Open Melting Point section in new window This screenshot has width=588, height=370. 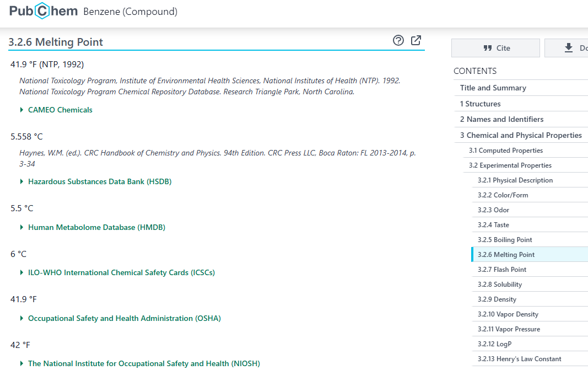pyautogui.click(x=416, y=40)
